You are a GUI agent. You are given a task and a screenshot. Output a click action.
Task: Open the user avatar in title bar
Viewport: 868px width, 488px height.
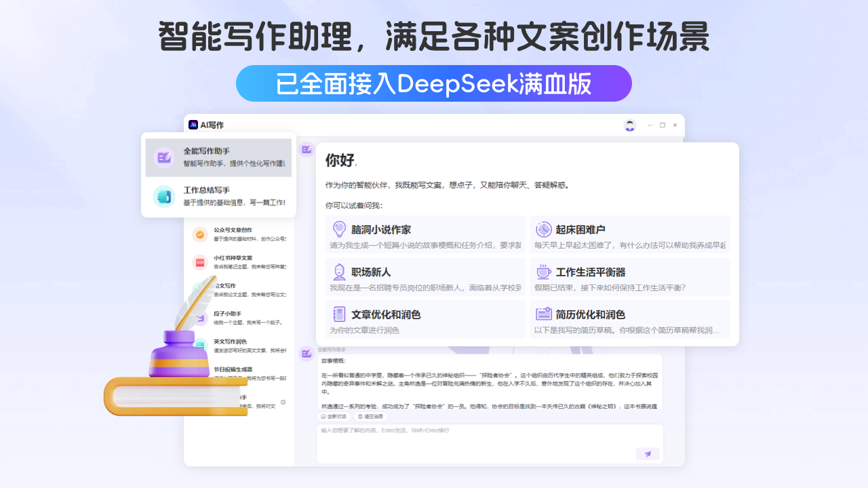pos(630,125)
